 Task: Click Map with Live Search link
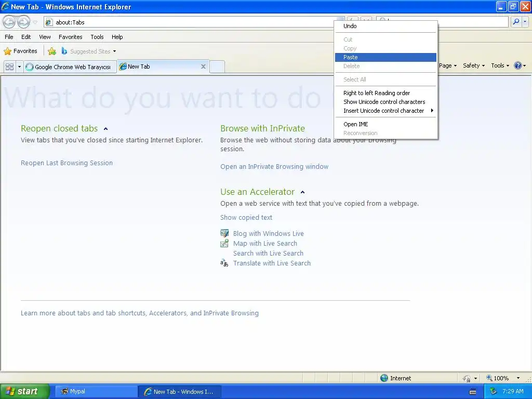(265, 243)
